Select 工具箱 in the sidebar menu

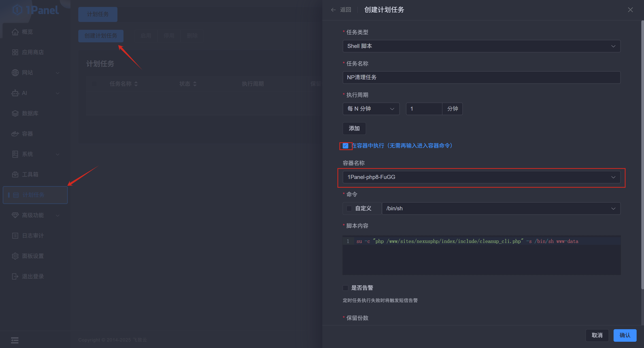[30, 174]
